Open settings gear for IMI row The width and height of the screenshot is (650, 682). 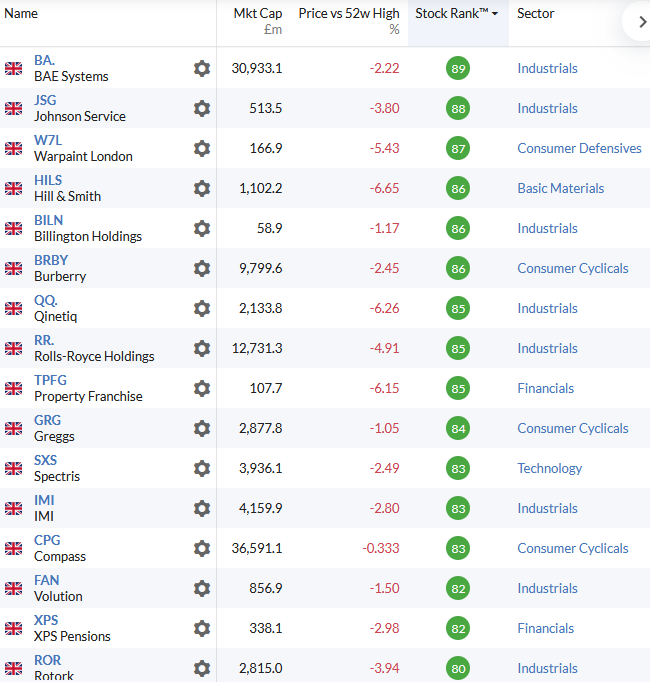pyautogui.click(x=202, y=509)
